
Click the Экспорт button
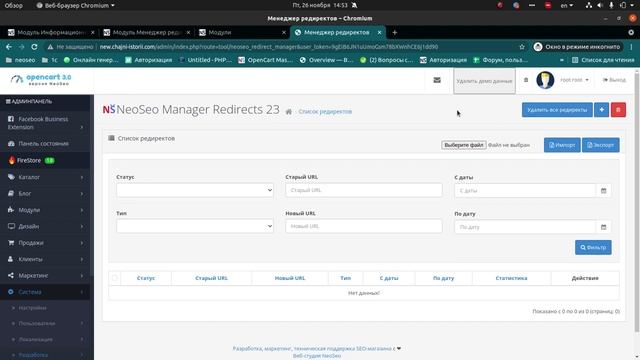point(600,145)
